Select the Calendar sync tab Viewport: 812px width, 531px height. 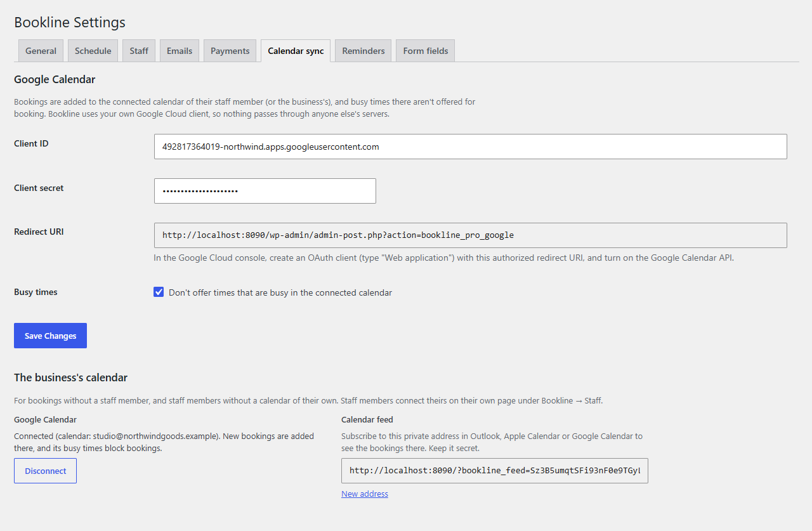pos(296,51)
